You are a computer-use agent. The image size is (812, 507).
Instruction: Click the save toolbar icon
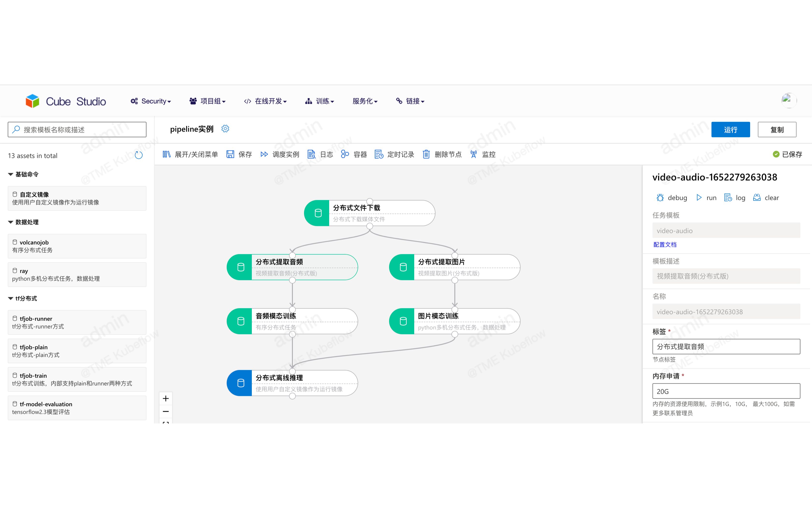tap(230, 154)
